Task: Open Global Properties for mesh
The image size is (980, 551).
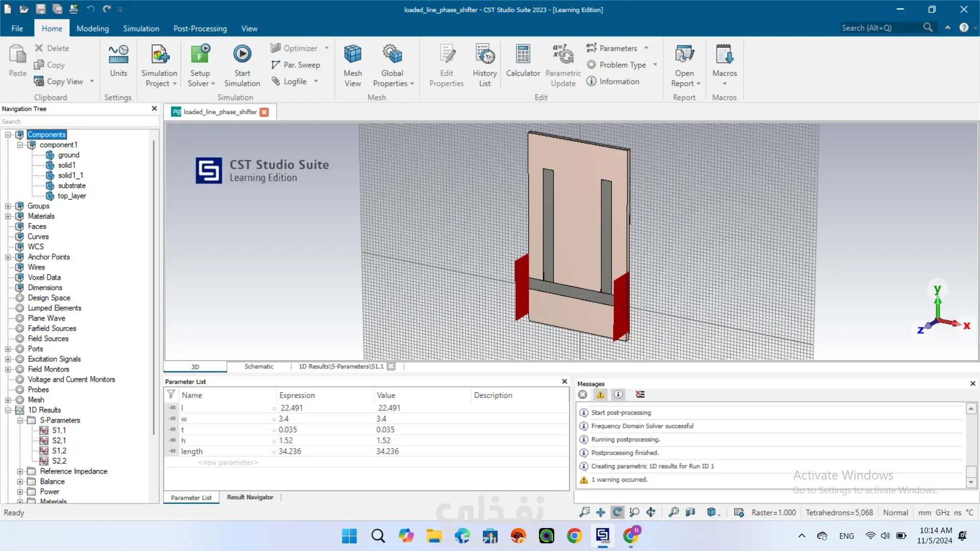Action: pyautogui.click(x=393, y=66)
